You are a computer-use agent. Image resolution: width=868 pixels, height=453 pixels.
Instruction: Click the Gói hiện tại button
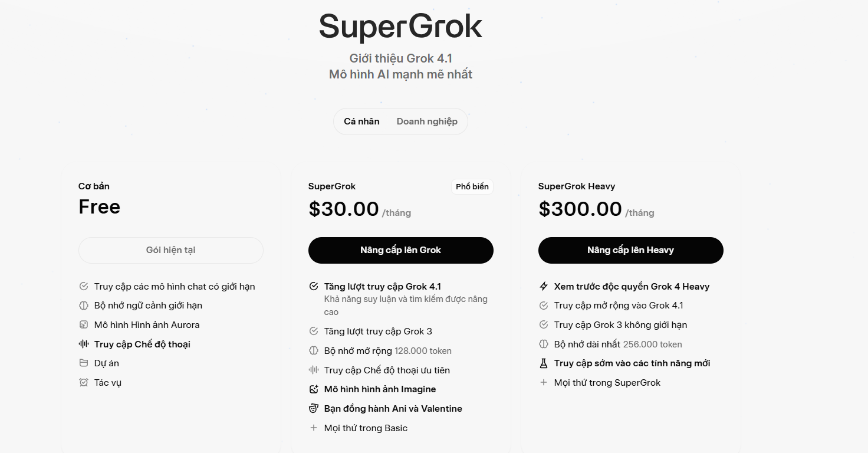tap(170, 250)
